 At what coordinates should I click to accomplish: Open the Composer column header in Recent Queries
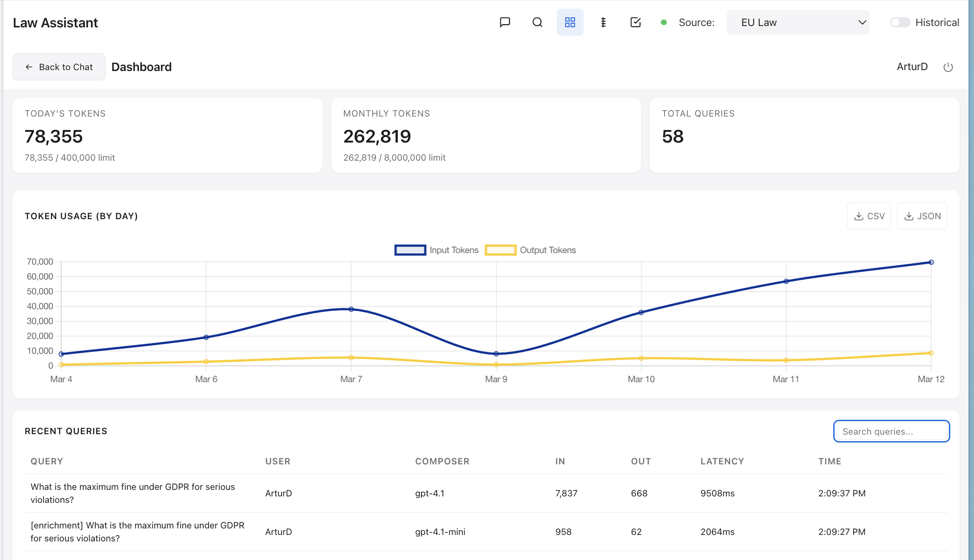point(442,461)
